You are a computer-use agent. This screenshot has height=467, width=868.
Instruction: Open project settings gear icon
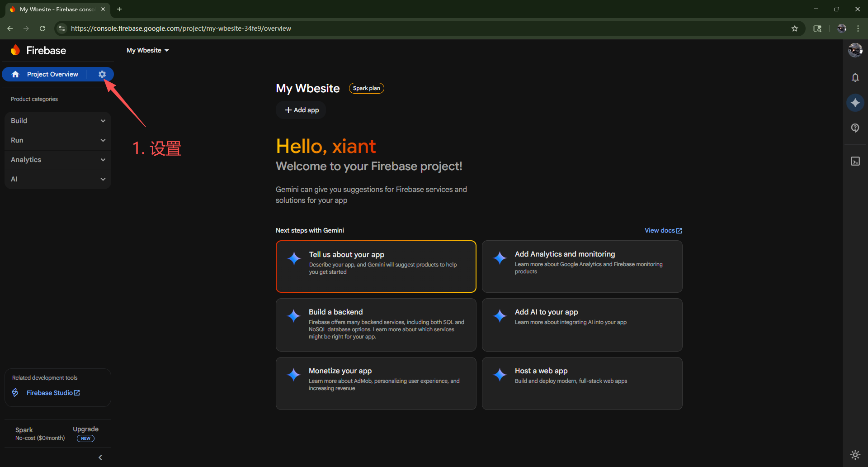click(x=102, y=74)
